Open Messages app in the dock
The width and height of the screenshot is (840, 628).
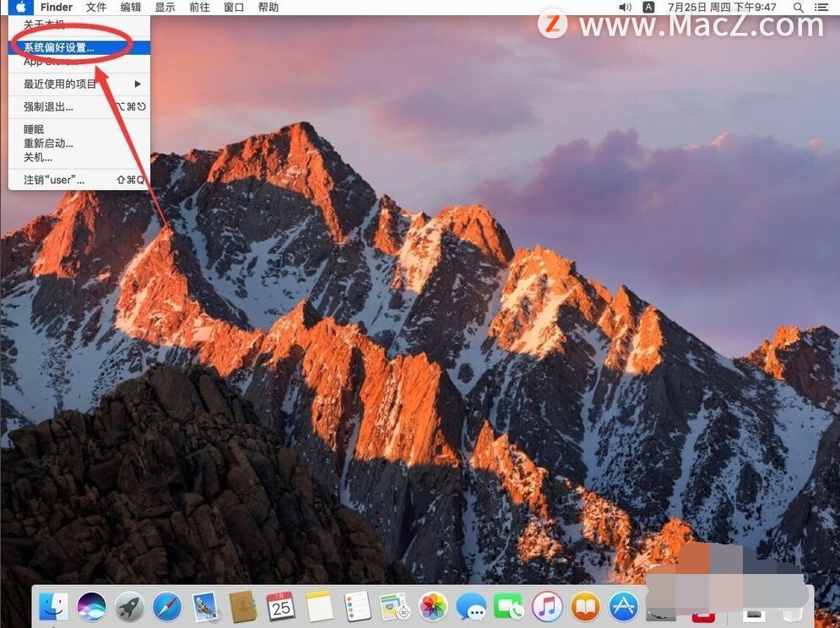point(471,605)
